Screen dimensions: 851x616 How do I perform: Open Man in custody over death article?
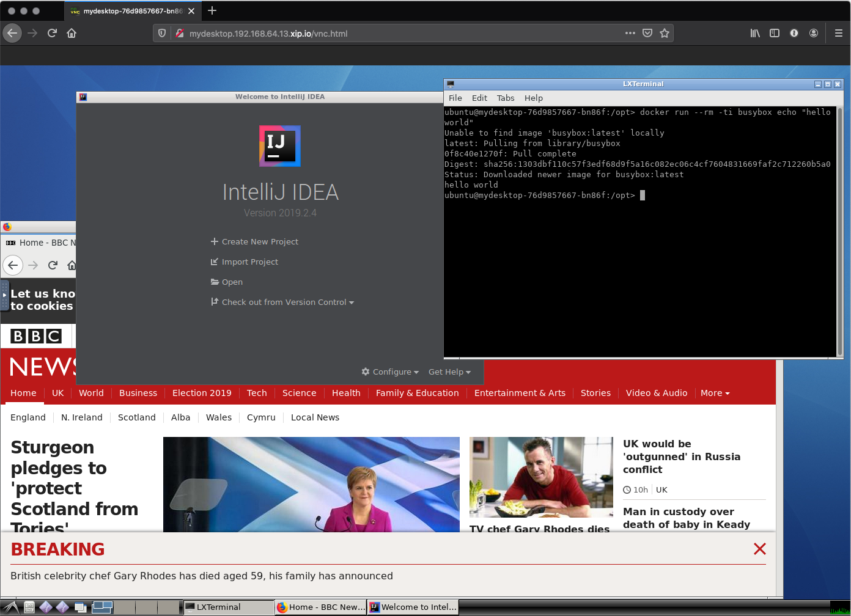click(x=687, y=518)
